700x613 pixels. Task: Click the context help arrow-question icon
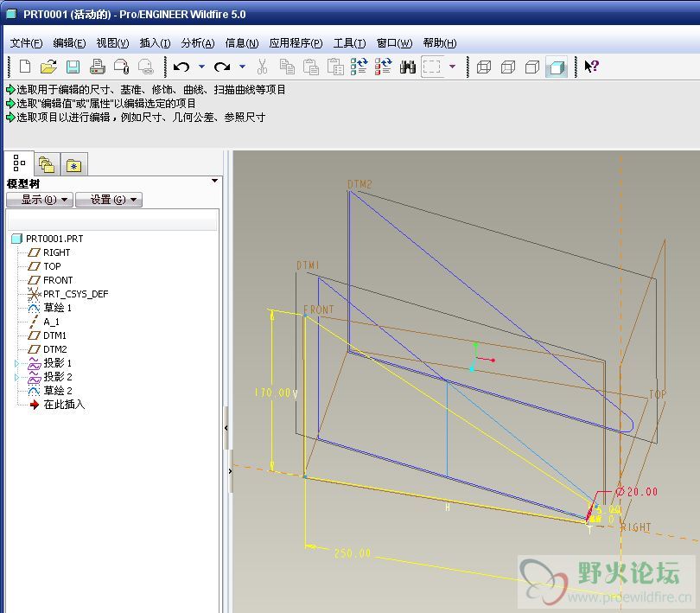coord(591,67)
